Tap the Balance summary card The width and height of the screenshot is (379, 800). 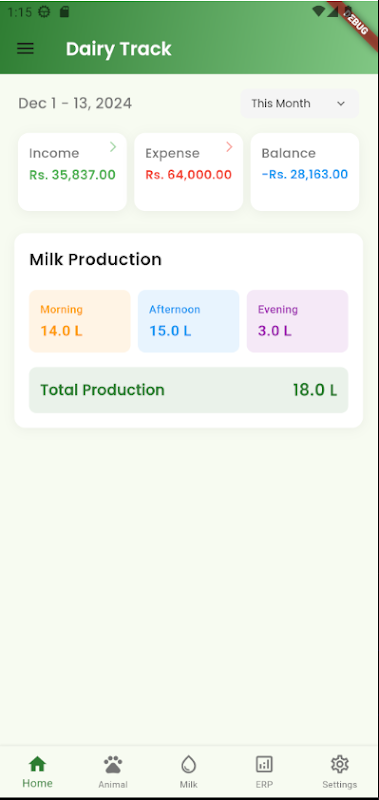(x=305, y=172)
